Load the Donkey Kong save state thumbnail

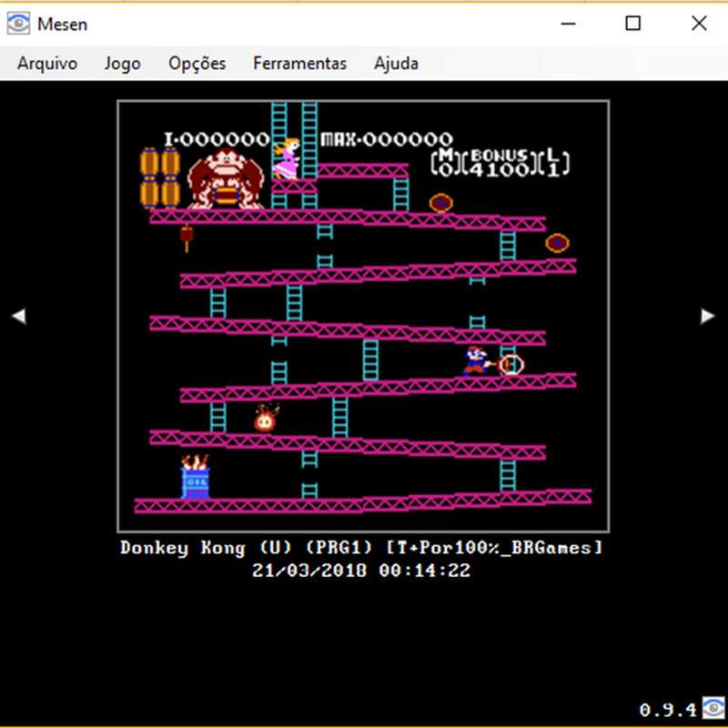(x=363, y=316)
